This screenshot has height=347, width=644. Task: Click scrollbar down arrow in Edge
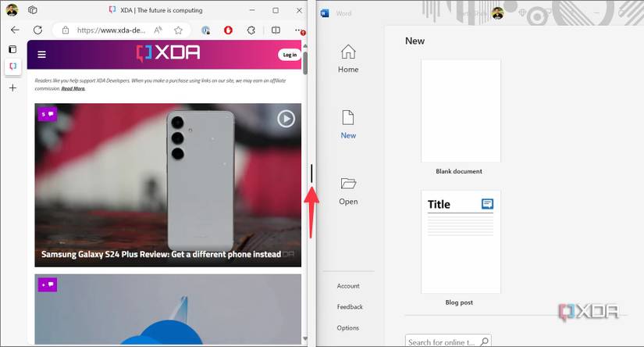point(304,338)
